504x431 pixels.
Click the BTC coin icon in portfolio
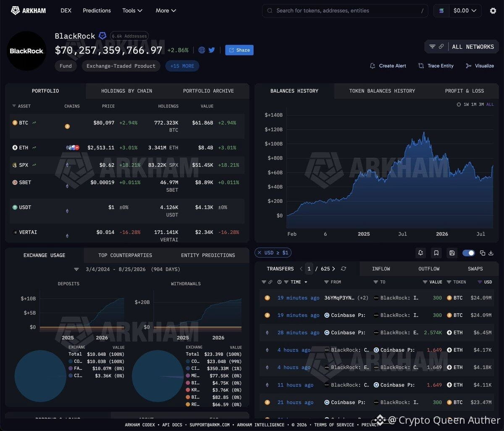(x=15, y=123)
